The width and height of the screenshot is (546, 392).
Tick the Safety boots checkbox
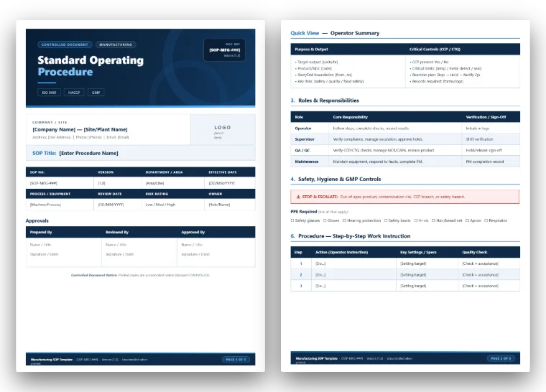point(386,220)
